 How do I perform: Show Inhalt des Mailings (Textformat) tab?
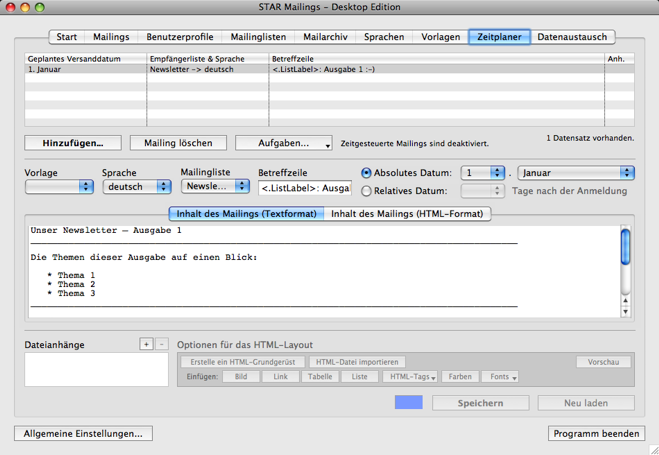pos(246,213)
